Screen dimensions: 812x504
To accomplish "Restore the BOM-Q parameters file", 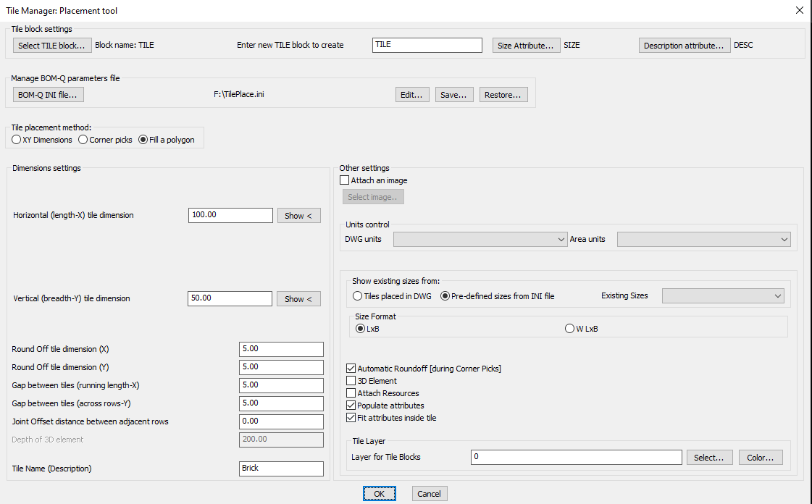I will pyautogui.click(x=503, y=94).
